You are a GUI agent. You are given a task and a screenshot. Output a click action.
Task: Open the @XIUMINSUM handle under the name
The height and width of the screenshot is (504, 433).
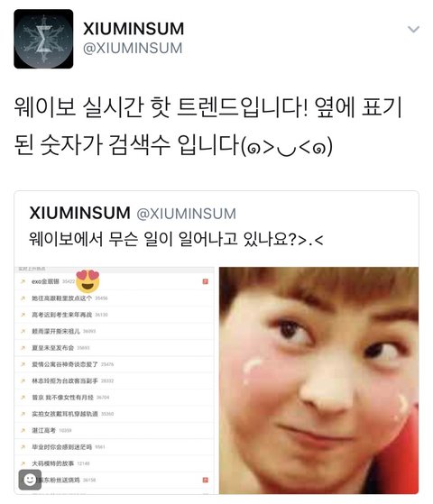133,48
